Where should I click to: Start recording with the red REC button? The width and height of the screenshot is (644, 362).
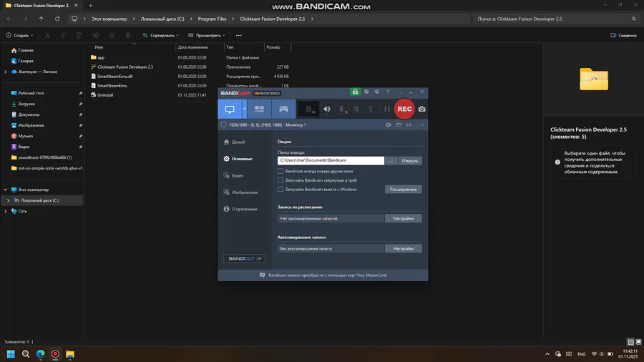pyautogui.click(x=404, y=109)
